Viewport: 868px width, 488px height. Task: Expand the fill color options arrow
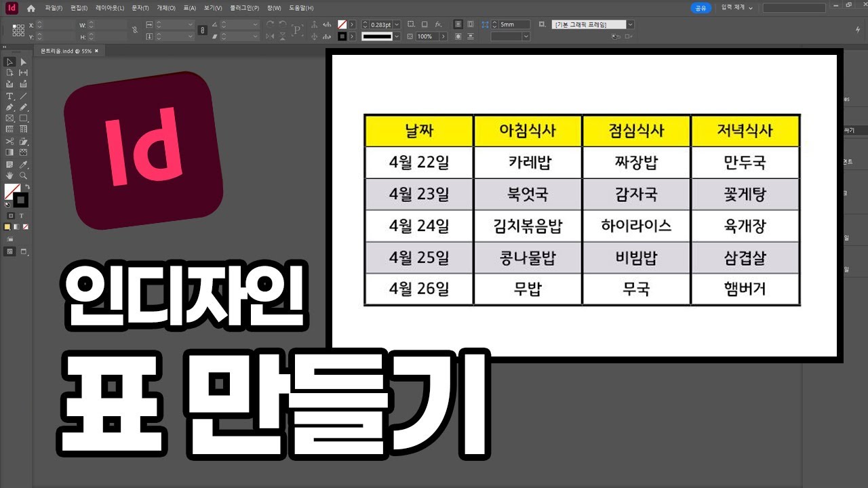(352, 24)
